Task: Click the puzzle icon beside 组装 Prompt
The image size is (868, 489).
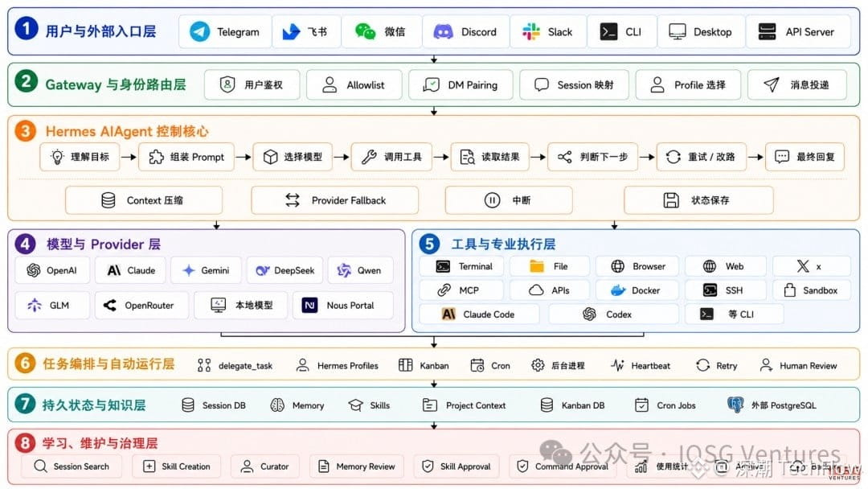Action: pos(156,157)
